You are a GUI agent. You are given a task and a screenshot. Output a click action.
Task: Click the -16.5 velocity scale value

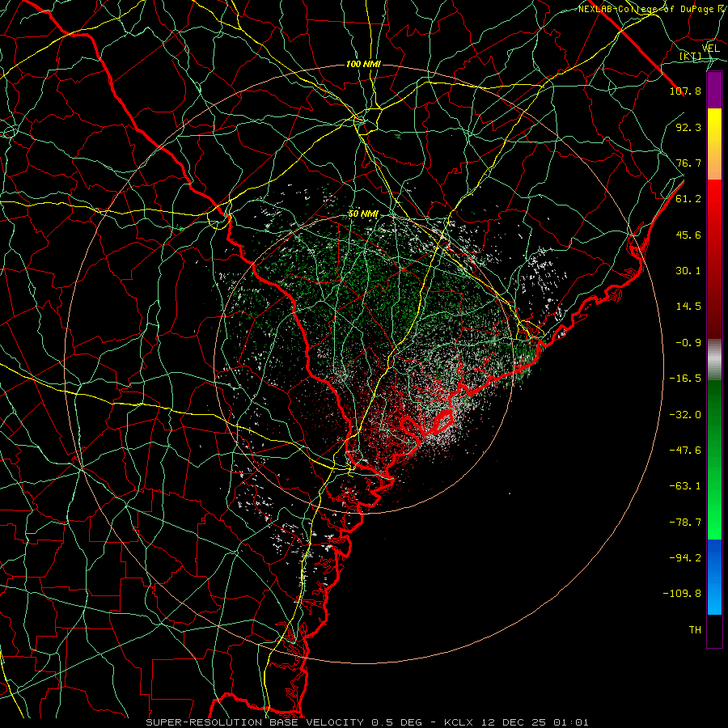(x=685, y=379)
